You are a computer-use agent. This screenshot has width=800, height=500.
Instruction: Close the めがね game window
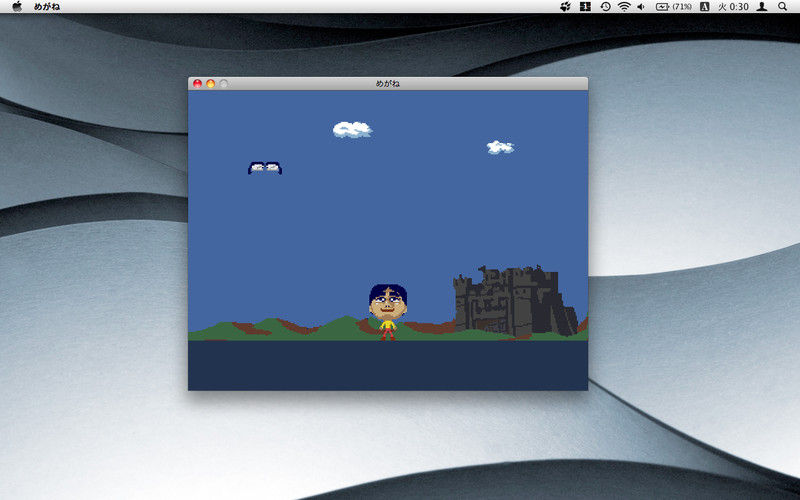(x=197, y=84)
